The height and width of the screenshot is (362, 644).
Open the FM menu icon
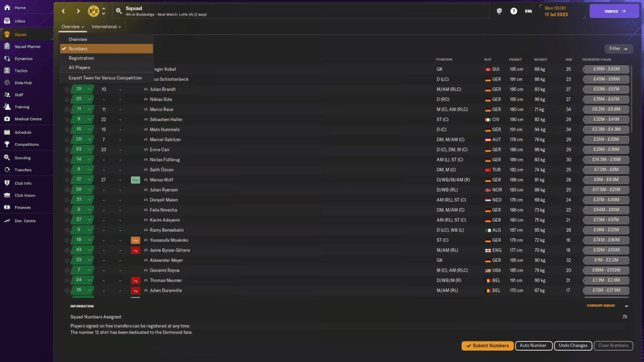coord(528,11)
